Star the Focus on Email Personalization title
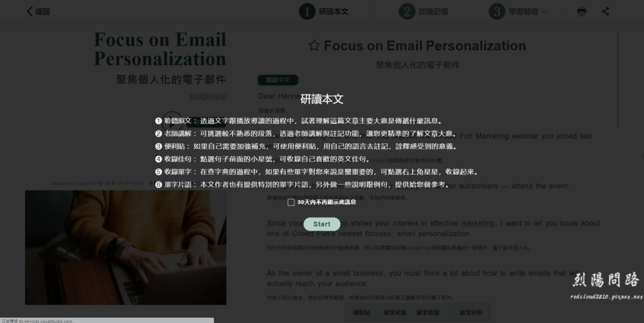Screen dimensions: 644x323 tap(314, 45)
